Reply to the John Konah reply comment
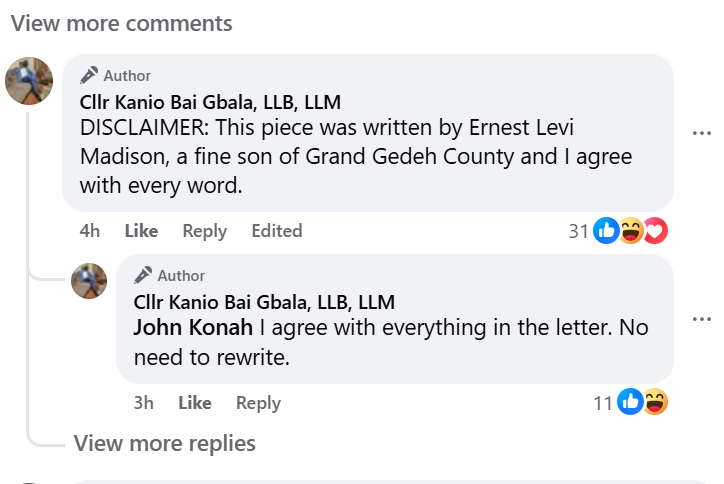 pyautogui.click(x=258, y=403)
